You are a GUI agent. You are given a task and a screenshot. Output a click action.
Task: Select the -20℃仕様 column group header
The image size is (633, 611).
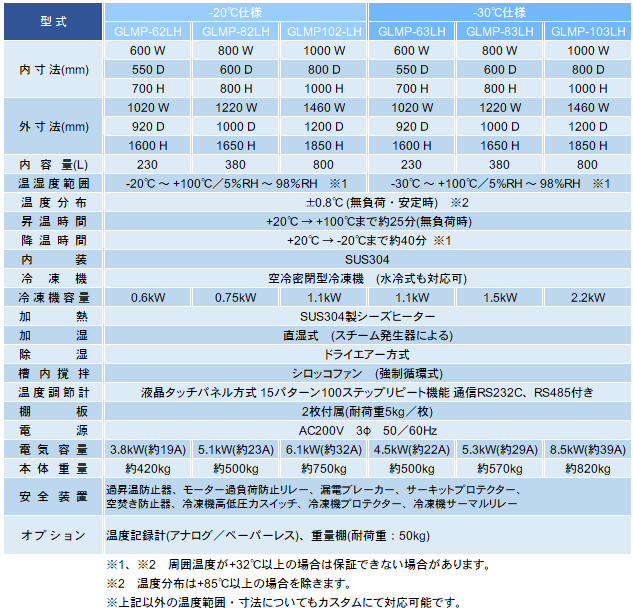coord(235,12)
